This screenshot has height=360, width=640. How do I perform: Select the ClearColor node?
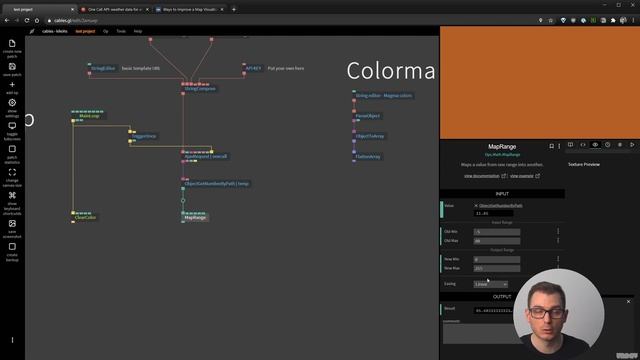click(x=85, y=218)
